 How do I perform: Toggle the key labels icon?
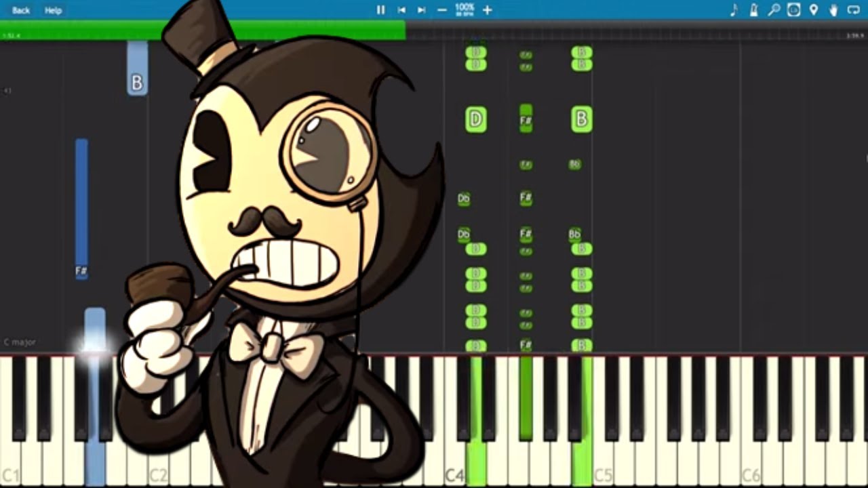click(793, 9)
